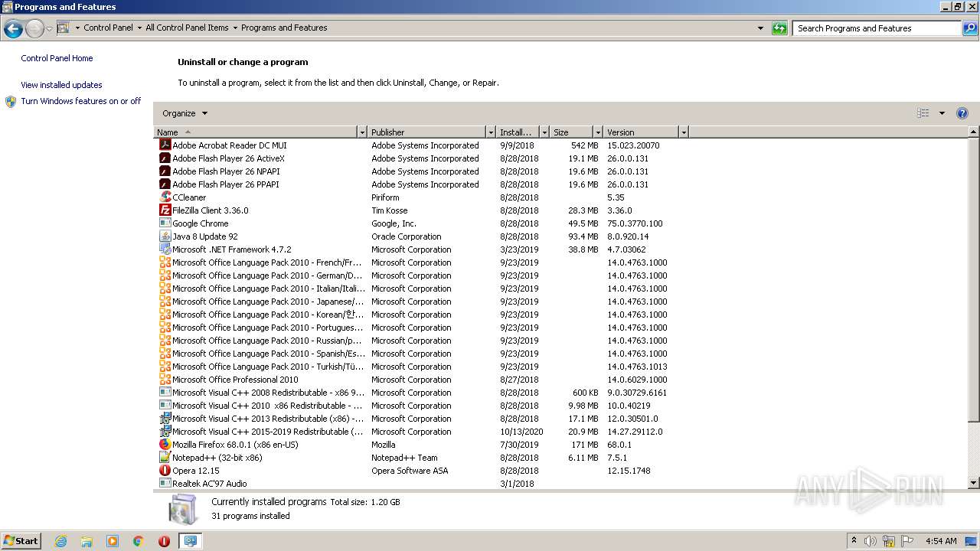Open the Help question mark icon
980x551 pixels.
(962, 113)
